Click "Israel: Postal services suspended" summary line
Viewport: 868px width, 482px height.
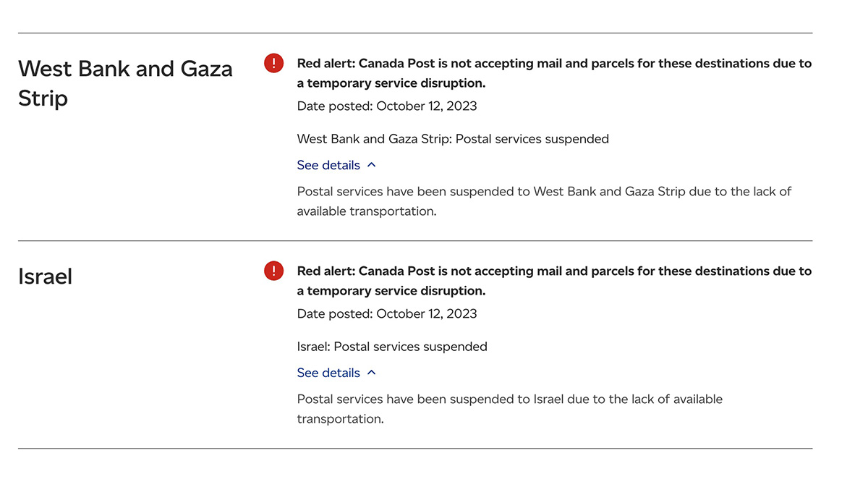[392, 347]
